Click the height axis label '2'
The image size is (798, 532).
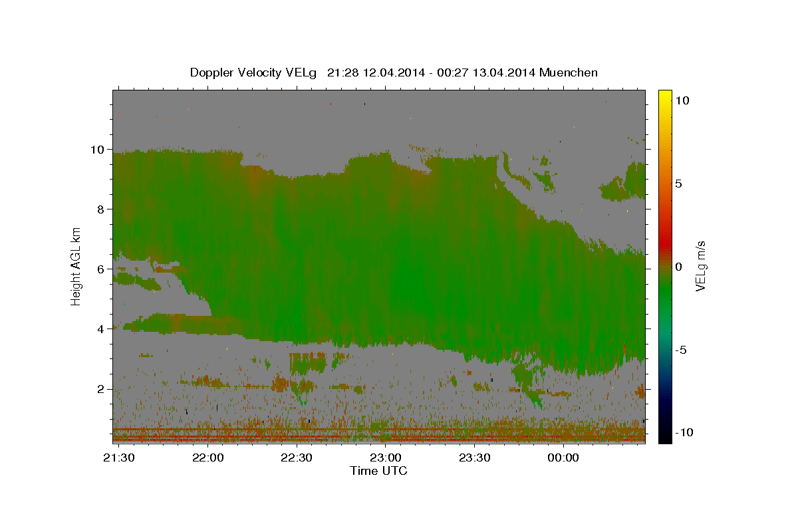tap(102, 388)
